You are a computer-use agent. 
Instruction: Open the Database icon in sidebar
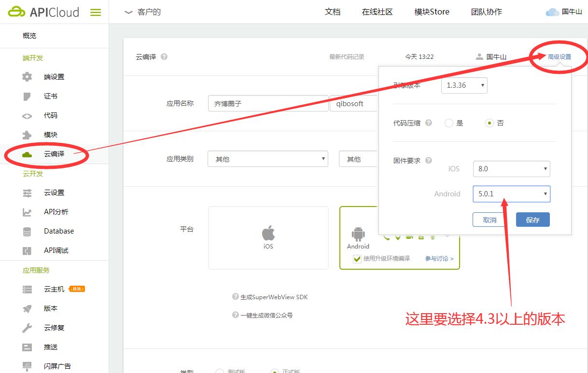click(27, 232)
